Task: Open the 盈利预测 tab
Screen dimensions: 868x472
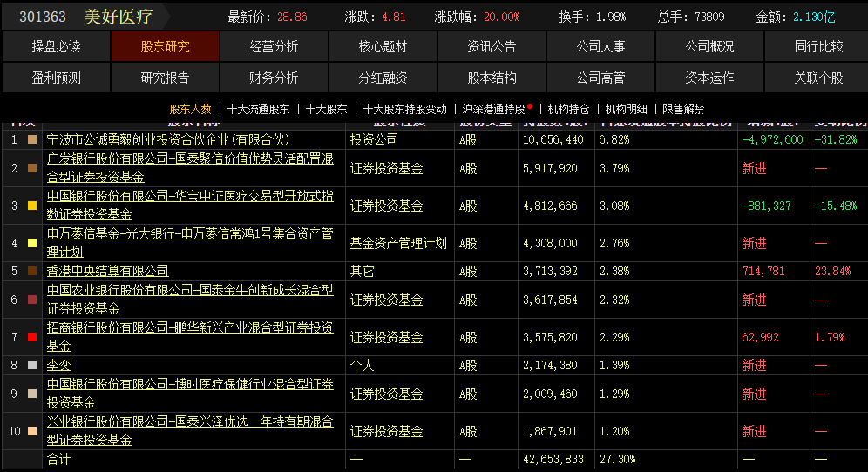Action: point(56,78)
